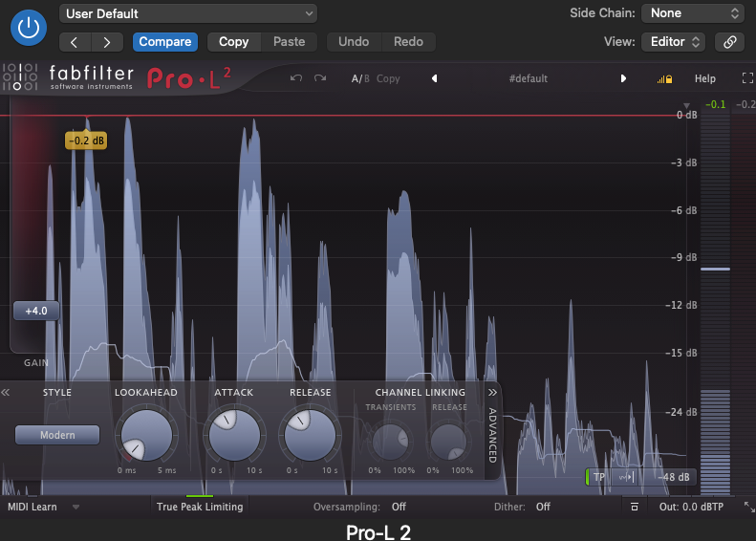756x541 pixels.
Task: Collapse controls with left double chevron
Action: click(6, 393)
